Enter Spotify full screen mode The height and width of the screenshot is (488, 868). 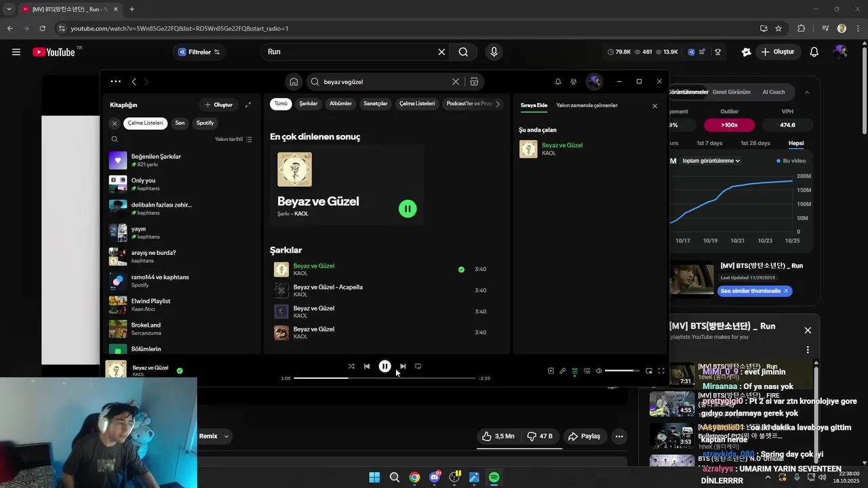click(x=661, y=371)
